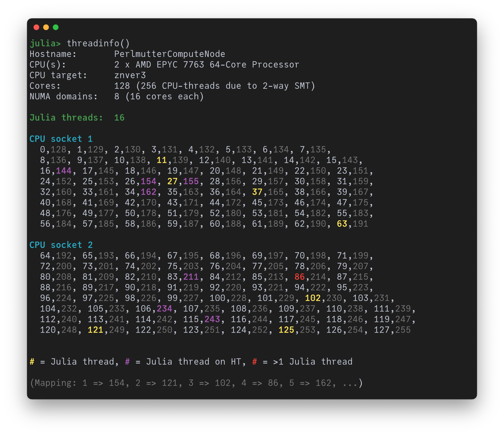Screen dimensions: 504x435
Task: Click the red close window button
Action: (36, 27)
